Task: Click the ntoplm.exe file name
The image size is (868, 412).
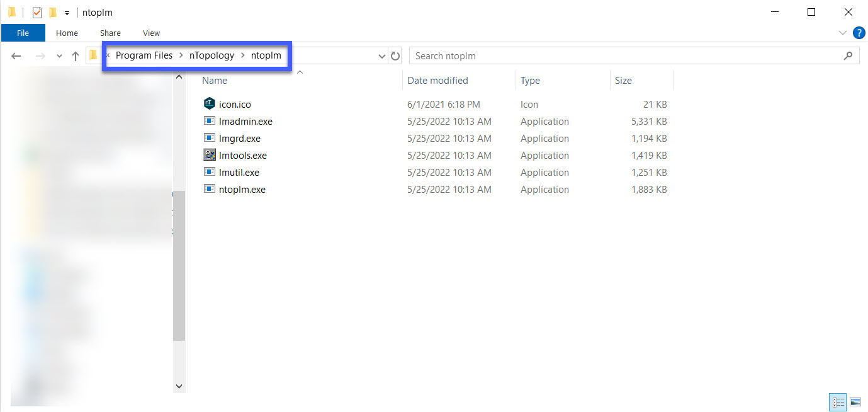Action: point(242,190)
